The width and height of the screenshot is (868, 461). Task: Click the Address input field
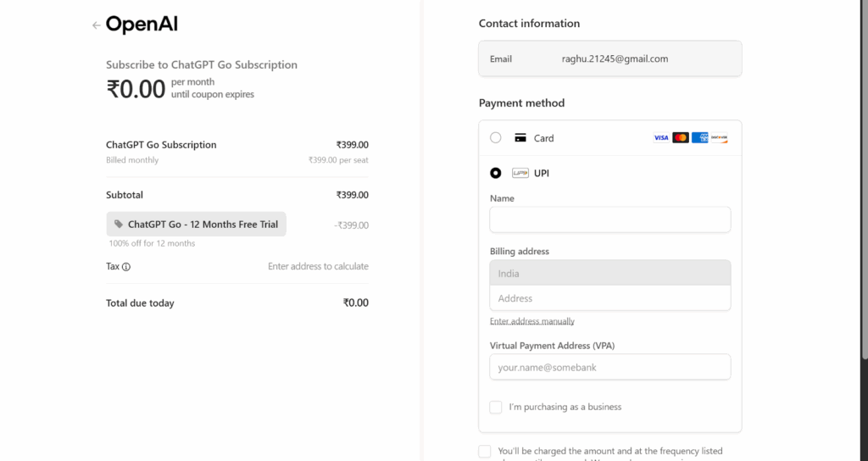pyautogui.click(x=610, y=298)
